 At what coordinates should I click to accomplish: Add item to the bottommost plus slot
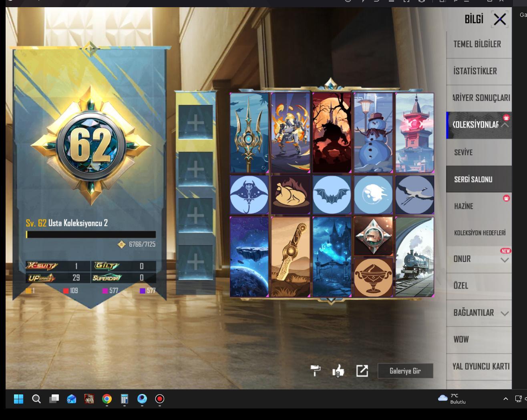click(195, 262)
